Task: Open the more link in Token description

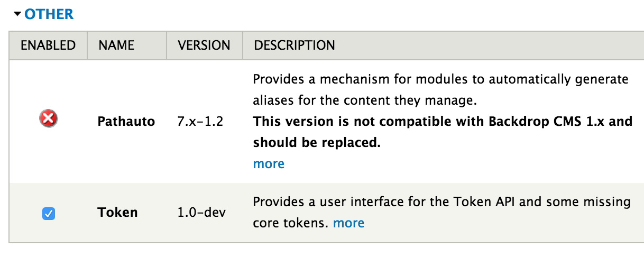Action: pos(348,223)
